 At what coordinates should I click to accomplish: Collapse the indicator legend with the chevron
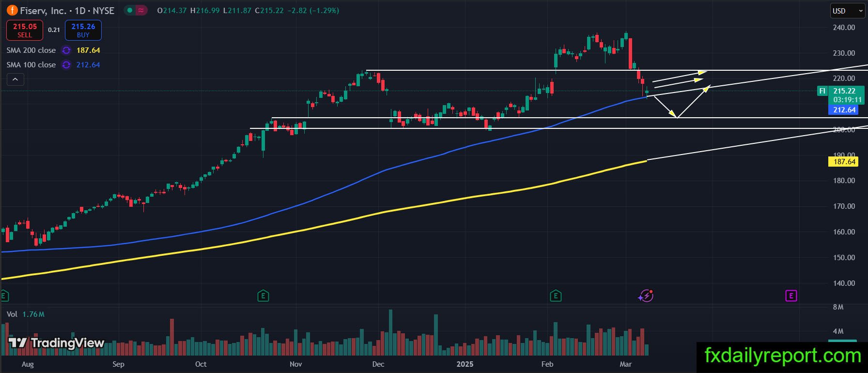15,79
